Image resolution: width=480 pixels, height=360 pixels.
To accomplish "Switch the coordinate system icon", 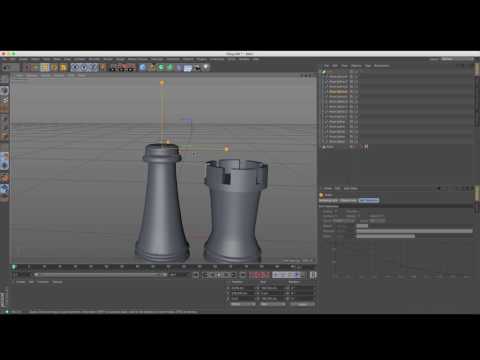I will pos(103,68).
